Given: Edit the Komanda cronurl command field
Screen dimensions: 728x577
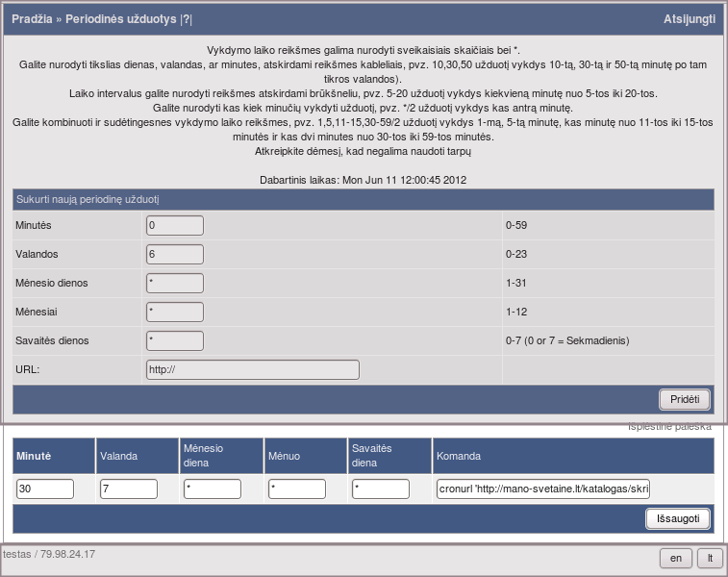Looking at the screenshot, I should 543,489.
